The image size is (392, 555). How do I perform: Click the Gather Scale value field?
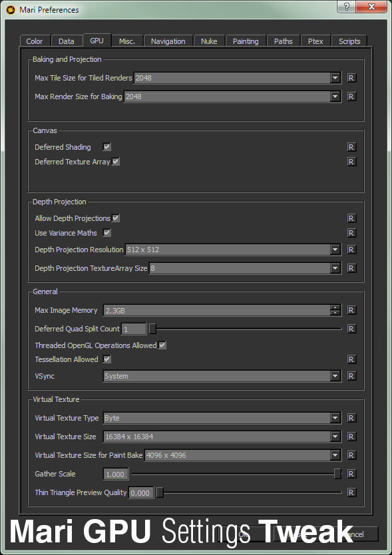[x=115, y=474]
